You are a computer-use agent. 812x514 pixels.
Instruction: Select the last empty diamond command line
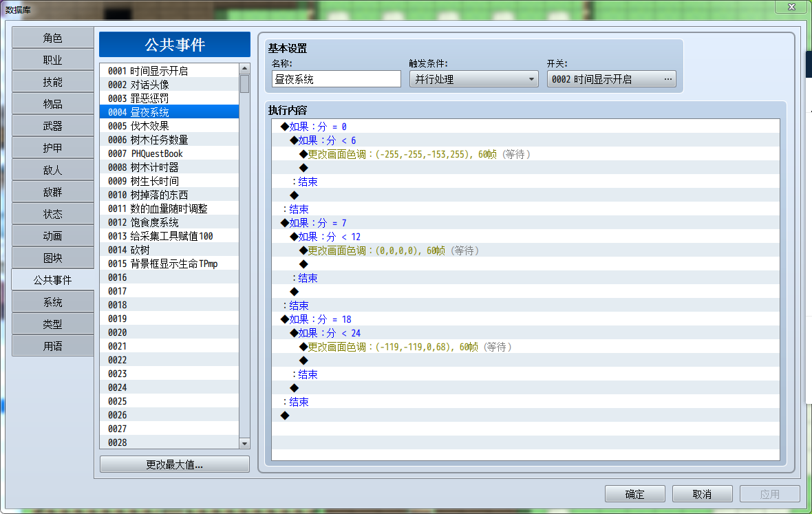pos(526,415)
